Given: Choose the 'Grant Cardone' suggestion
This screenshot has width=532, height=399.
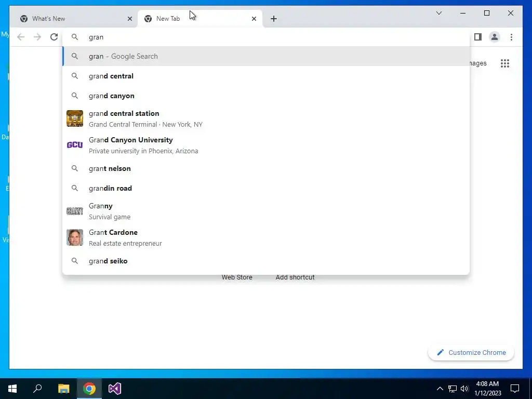Looking at the screenshot, I should [x=267, y=237].
